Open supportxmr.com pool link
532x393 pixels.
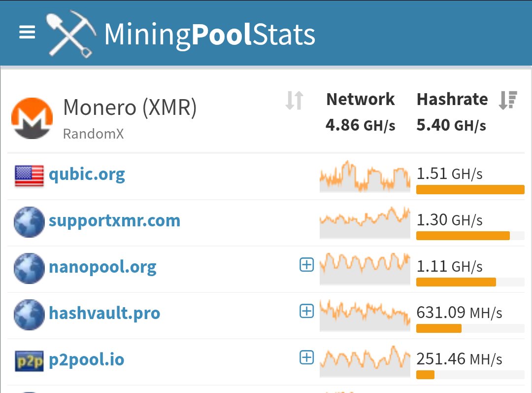pos(115,221)
